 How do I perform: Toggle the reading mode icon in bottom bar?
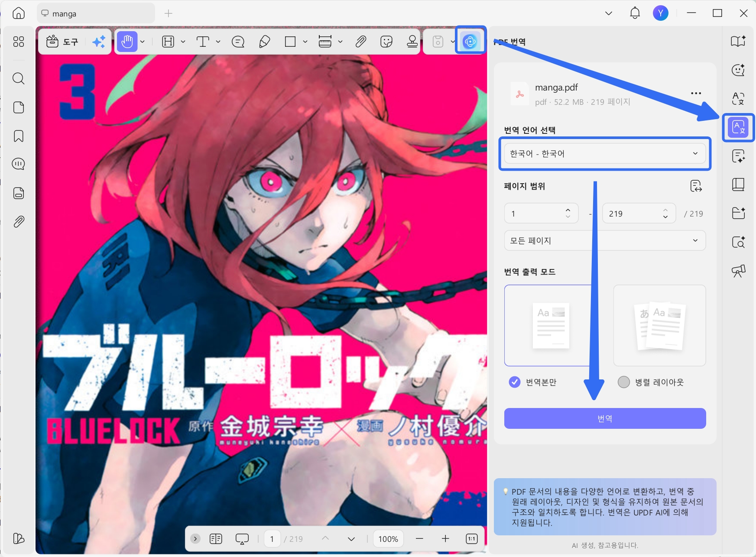point(216,539)
